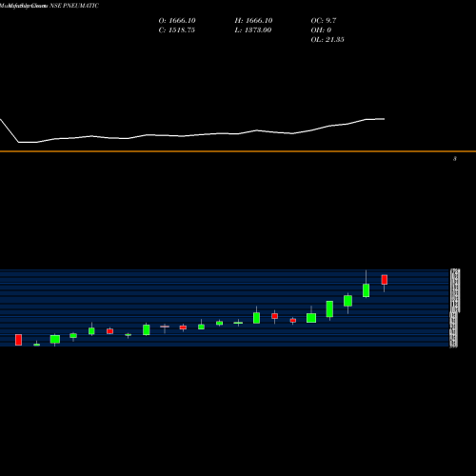The width and height of the screenshot is (476, 476).
Task: Click the OL: 21.35 reading
Action: click(x=327, y=40)
